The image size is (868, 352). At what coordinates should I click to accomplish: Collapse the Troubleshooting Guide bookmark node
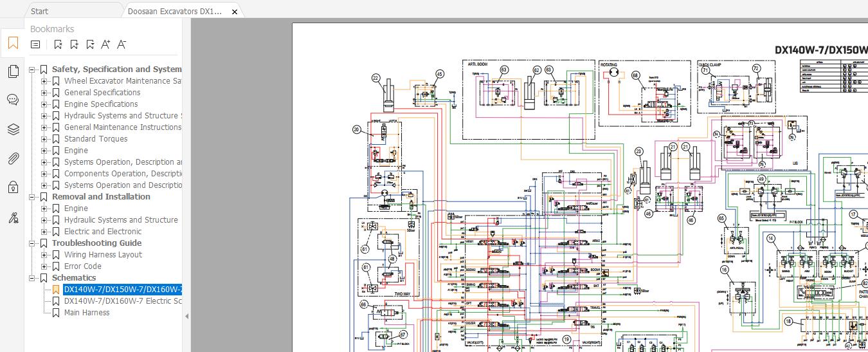[x=32, y=243]
